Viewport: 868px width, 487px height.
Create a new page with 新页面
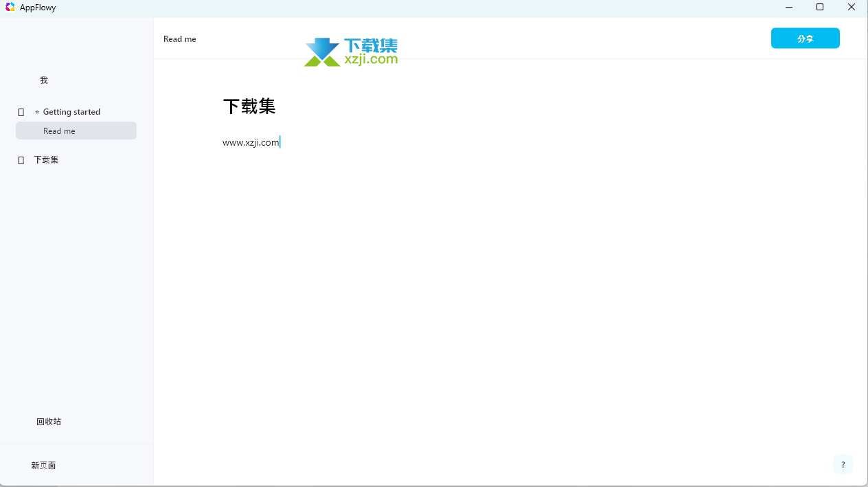click(43, 466)
